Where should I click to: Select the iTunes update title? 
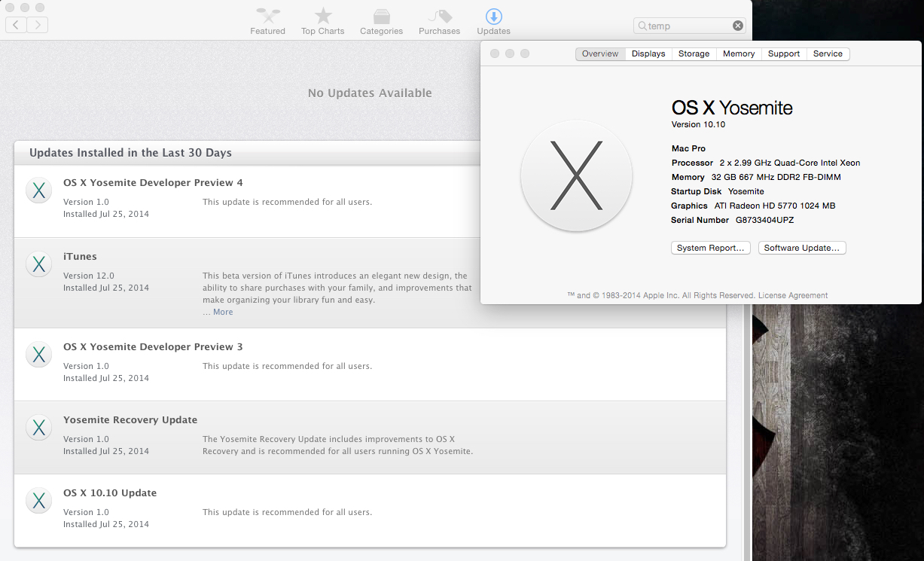(x=80, y=256)
